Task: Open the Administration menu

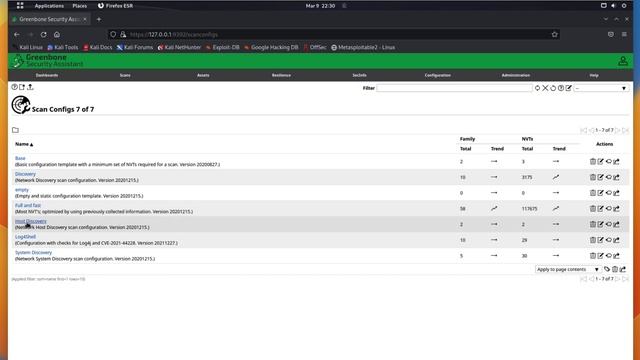Action: 516,75
